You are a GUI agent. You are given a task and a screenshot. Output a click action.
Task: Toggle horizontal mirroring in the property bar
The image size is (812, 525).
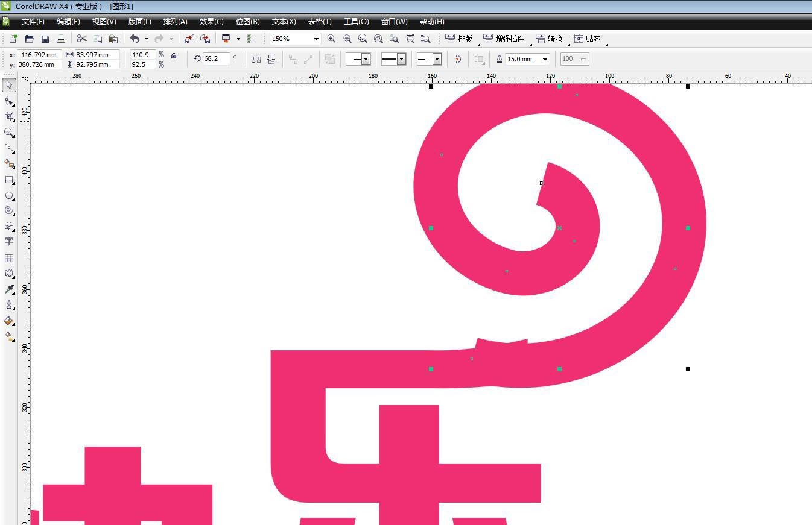(256, 58)
